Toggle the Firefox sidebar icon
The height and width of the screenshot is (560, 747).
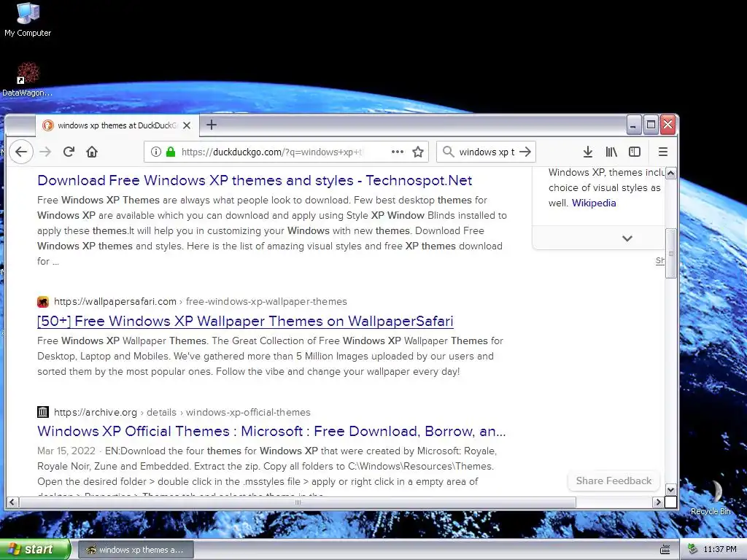pos(635,152)
